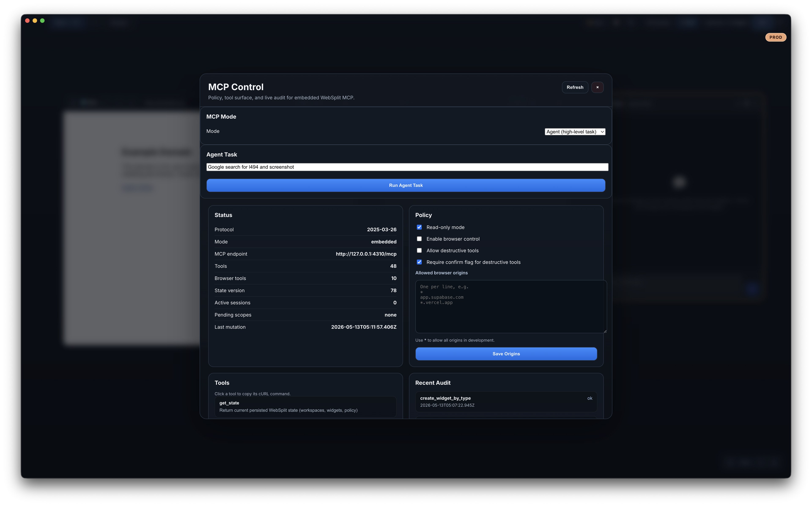Click the Protocol value 2025-03-26
This screenshot has height=506, width=812.
(x=381, y=230)
